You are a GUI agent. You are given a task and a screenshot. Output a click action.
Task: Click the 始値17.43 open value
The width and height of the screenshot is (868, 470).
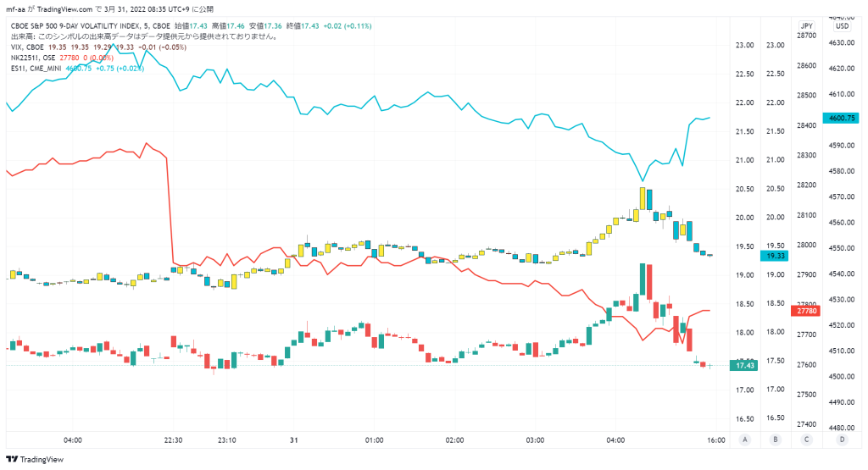[x=191, y=26]
